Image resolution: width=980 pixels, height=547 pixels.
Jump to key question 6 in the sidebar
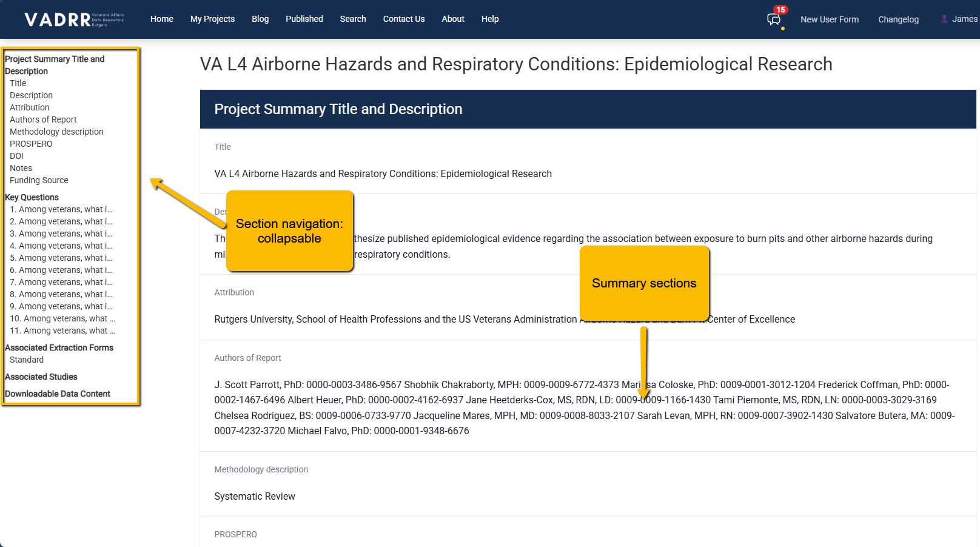click(x=61, y=270)
